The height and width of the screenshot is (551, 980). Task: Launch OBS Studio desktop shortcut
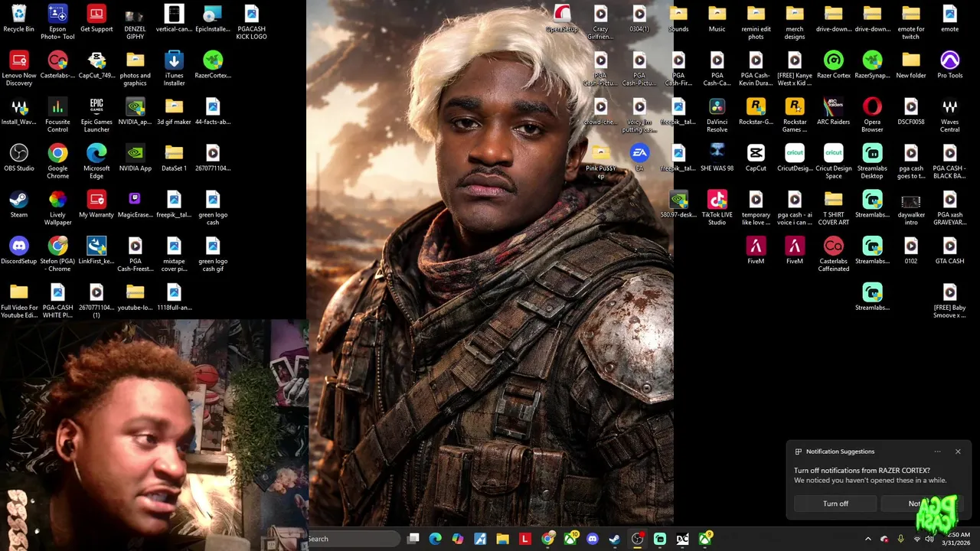[19, 158]
